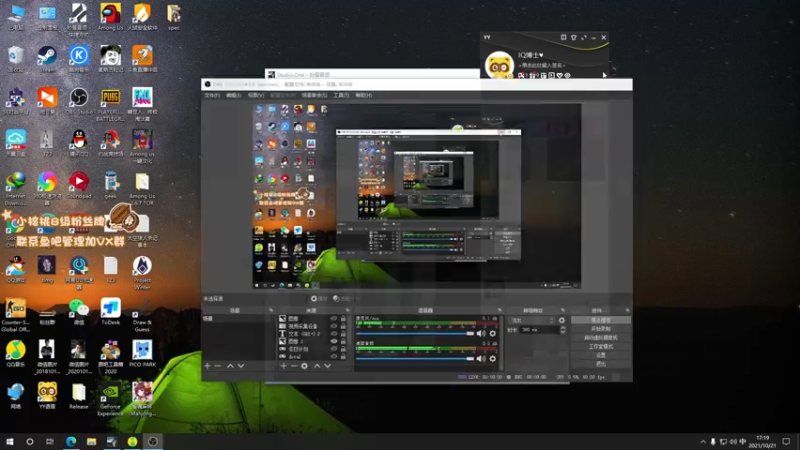Pop out the Scenes dock
The image size is (800, 450).
[271, 310]
